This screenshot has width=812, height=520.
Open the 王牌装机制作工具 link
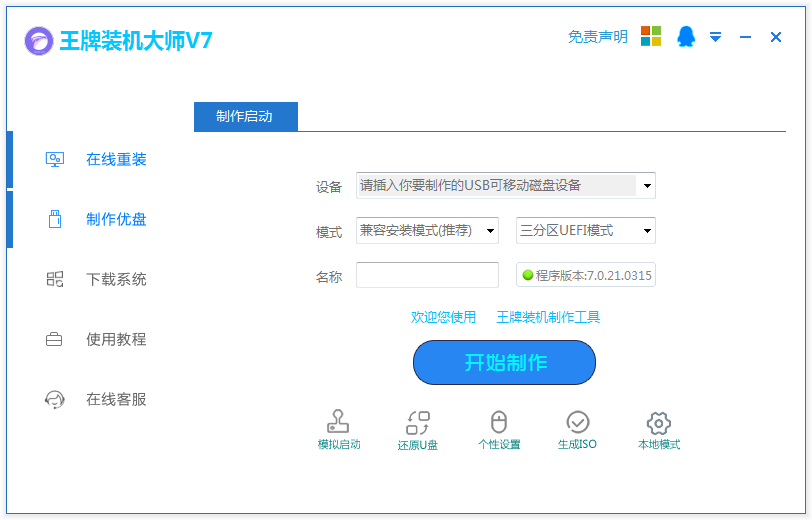548,317
